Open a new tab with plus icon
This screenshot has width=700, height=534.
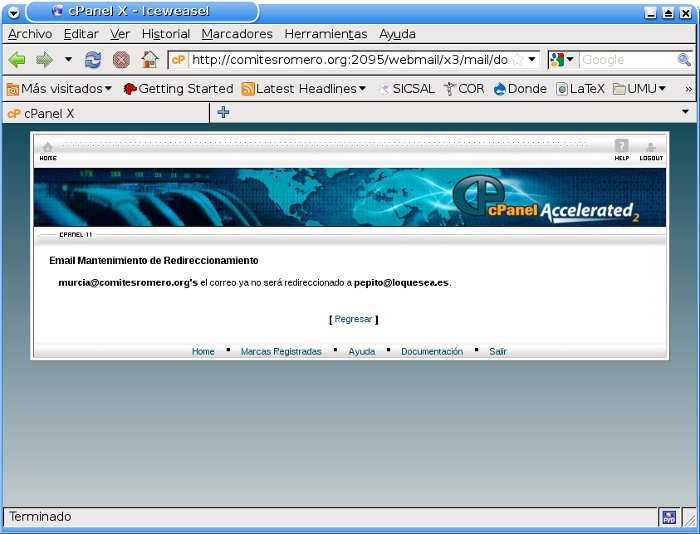coord(223,113)
